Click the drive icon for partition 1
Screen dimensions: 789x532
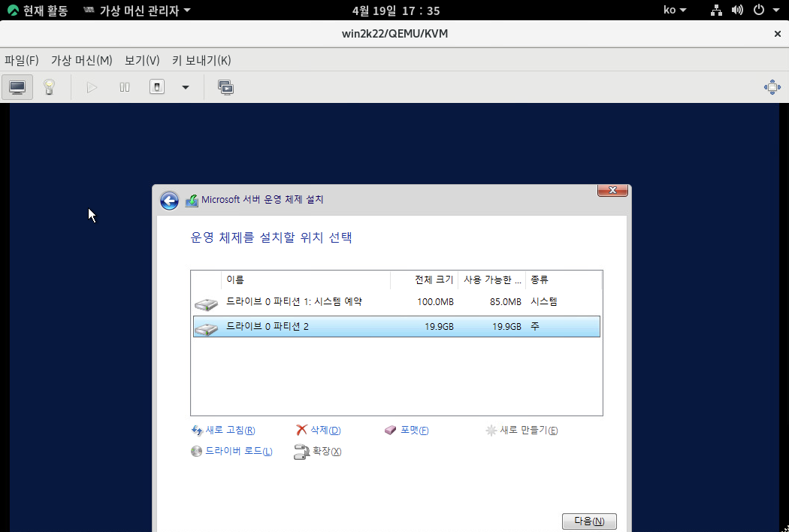[206, 304]
